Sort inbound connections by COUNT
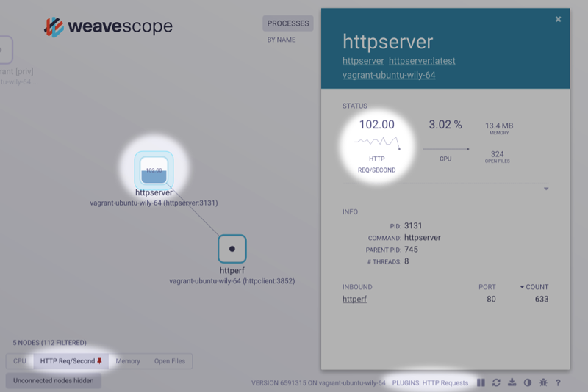 (534, 287)
